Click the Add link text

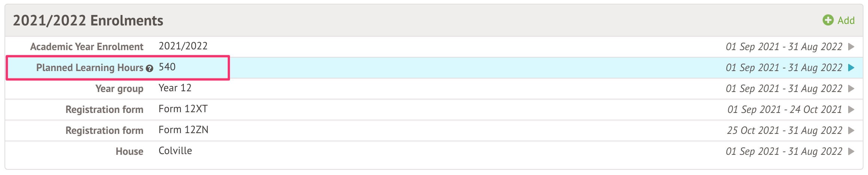(x=846, y=20)
